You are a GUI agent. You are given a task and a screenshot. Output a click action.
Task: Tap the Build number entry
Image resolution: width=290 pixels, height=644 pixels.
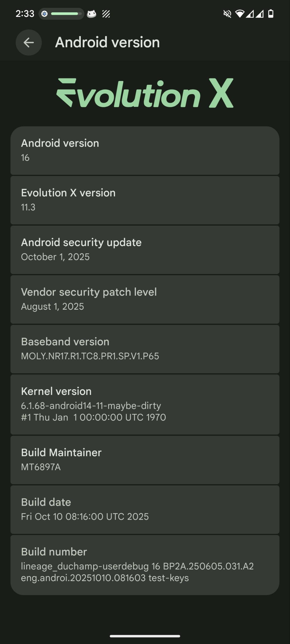(x=145, y=565)
